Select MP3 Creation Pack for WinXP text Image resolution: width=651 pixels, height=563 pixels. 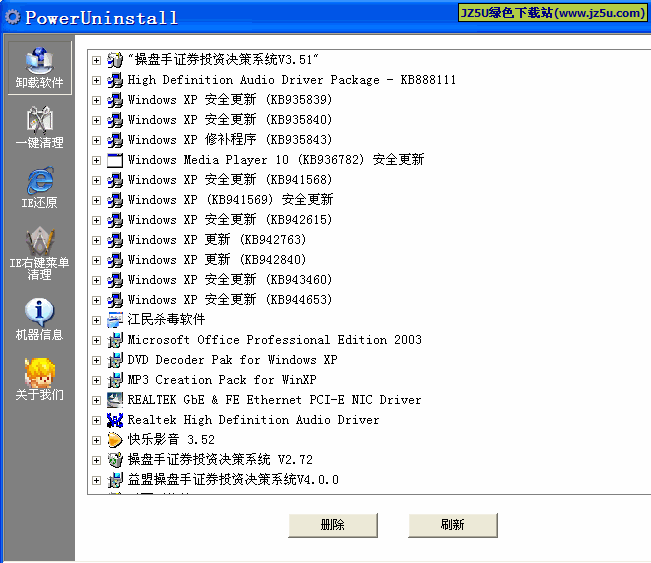[x=222, y=380]
